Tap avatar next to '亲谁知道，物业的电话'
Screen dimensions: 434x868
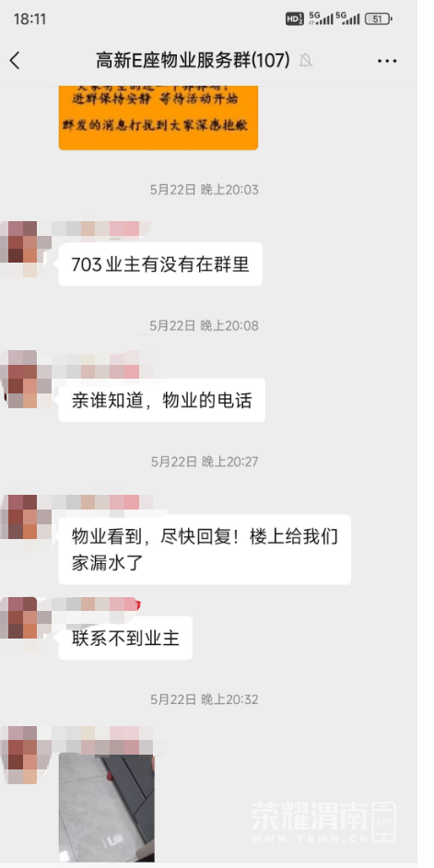(x=23, y=380)
